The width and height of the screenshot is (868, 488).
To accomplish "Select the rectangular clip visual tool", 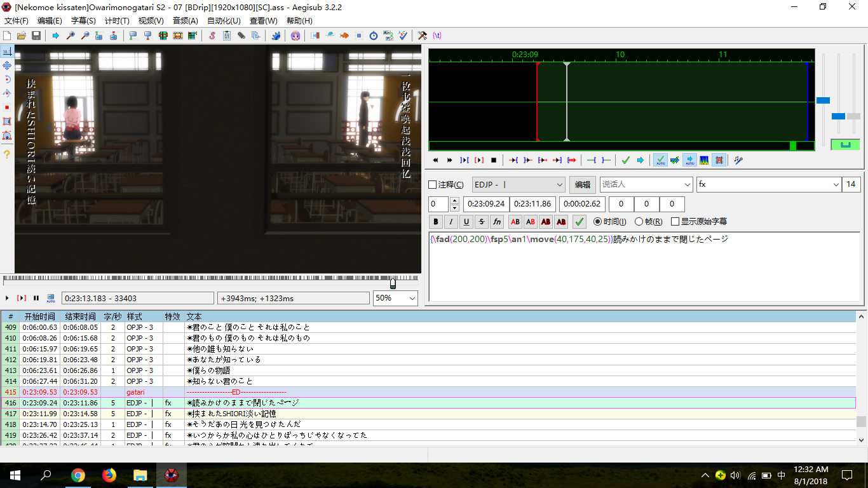I will pyautogui.click(x=7, y=121).
